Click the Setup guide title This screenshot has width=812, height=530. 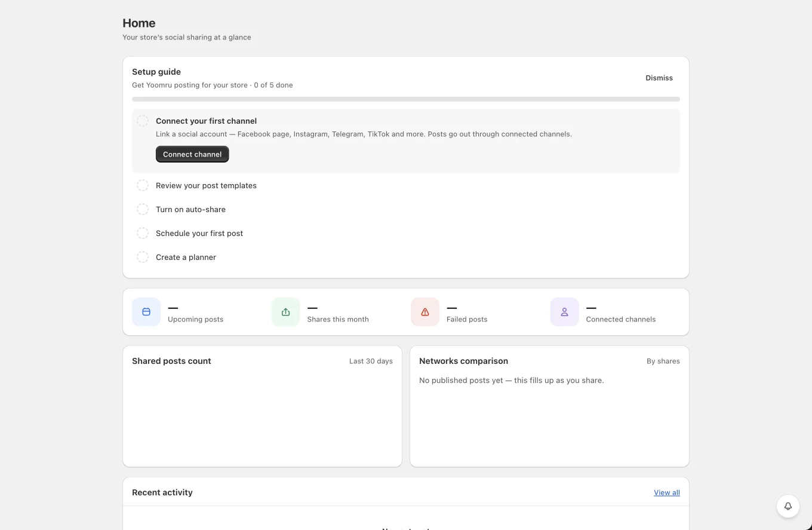click(x=156, y=72)
